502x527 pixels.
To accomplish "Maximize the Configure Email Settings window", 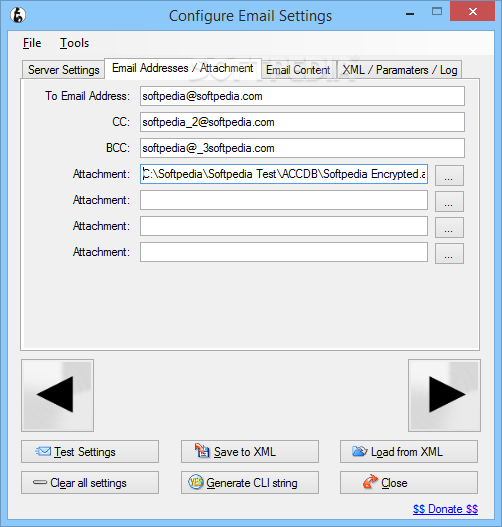I will coord(437,12).
